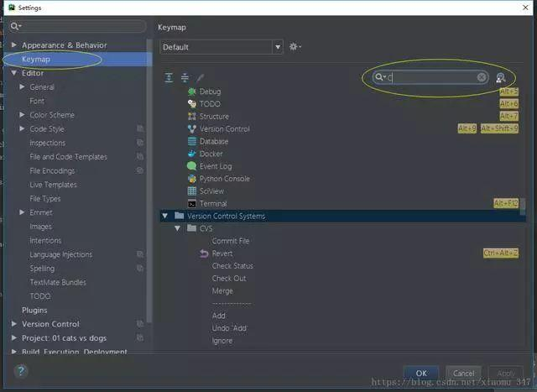Open File and Code Templates page
The image size is (537, 392).
click(x=69, y=157)
